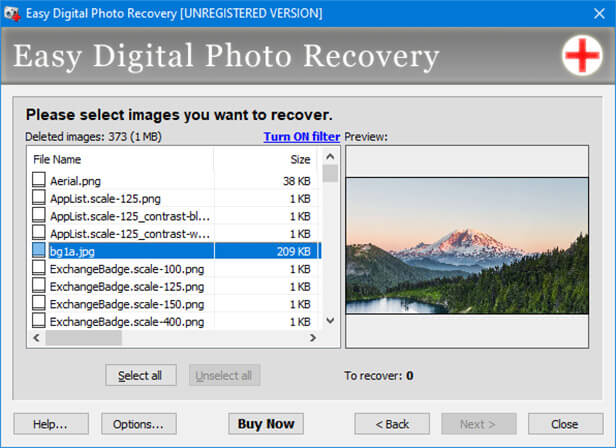616x448 pixels.
Task: Click the red cross logo icon
Action: pos(582,55)
